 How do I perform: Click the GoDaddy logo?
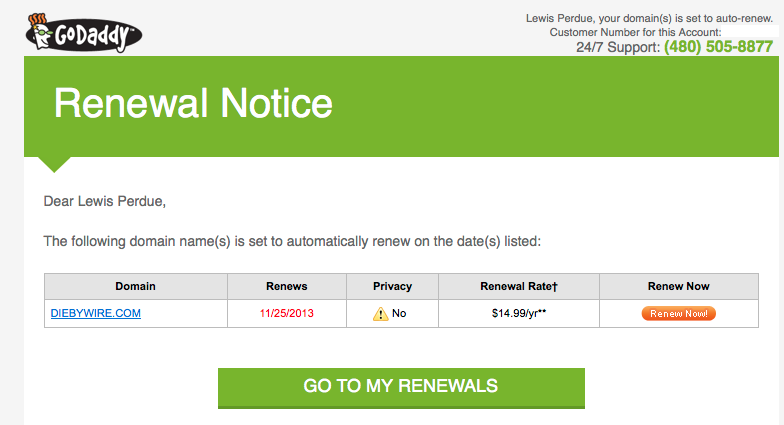point(84,33)
